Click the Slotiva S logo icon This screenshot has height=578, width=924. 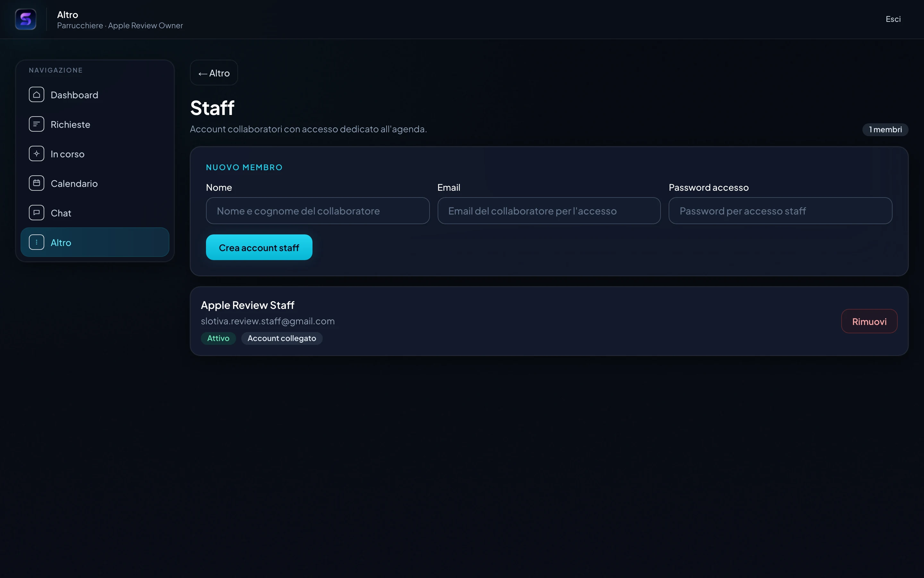pyautogui.click(x=26, y=19)
